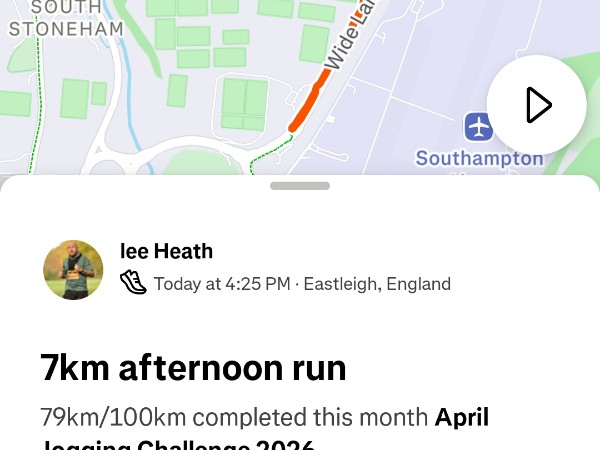Click the running shoe activity icon
Viewport: 600px width, 450px height.
(133, 283)
